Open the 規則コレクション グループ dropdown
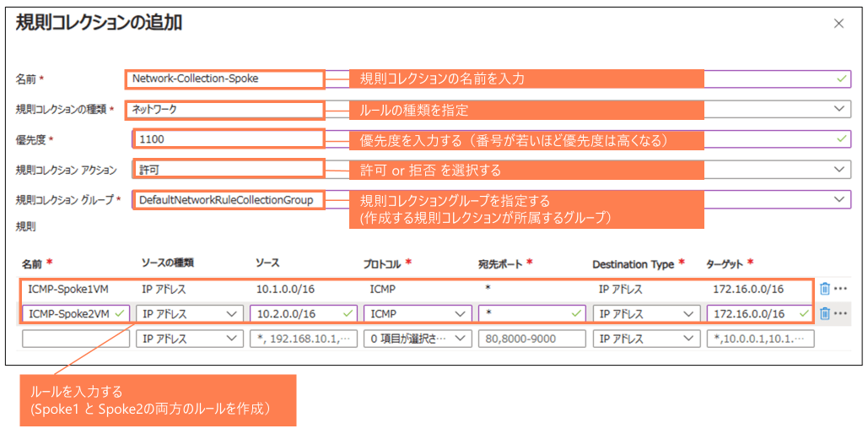Screen dimensions: 868x434 tap(492, 199)
